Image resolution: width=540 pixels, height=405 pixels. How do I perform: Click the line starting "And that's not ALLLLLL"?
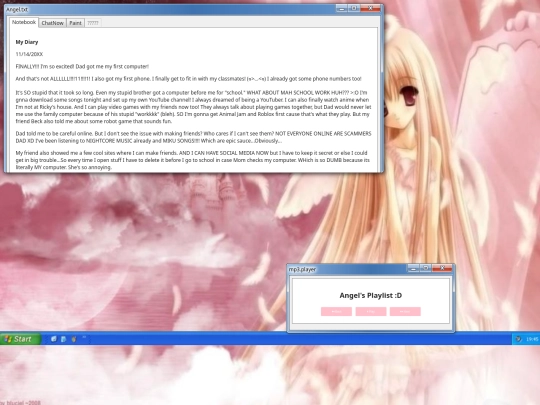tap(188, 79)
